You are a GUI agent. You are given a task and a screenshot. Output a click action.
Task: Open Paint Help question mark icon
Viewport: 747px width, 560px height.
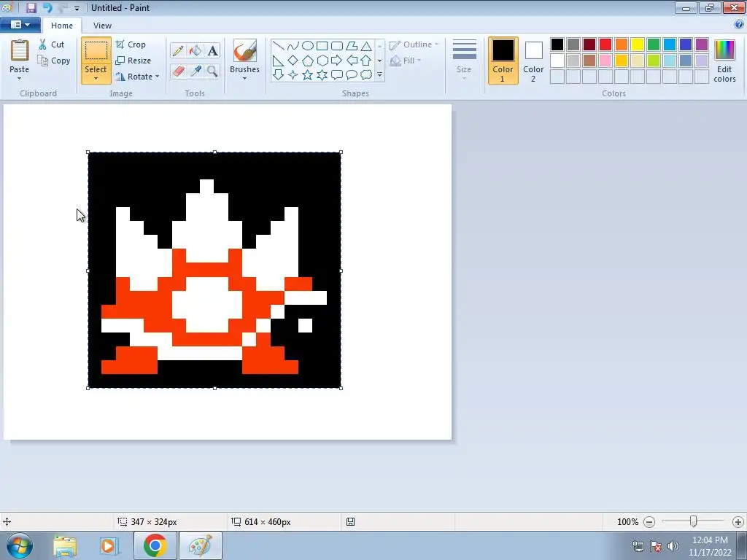point(739,25)
